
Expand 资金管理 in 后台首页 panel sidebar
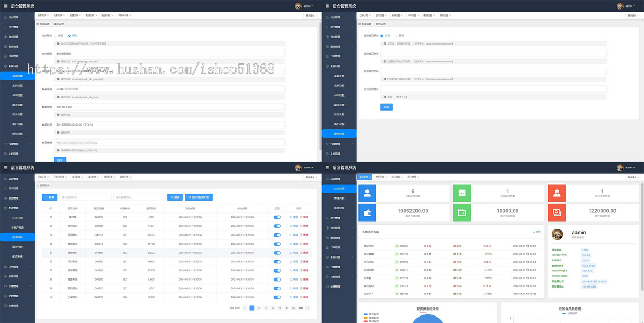339,228
